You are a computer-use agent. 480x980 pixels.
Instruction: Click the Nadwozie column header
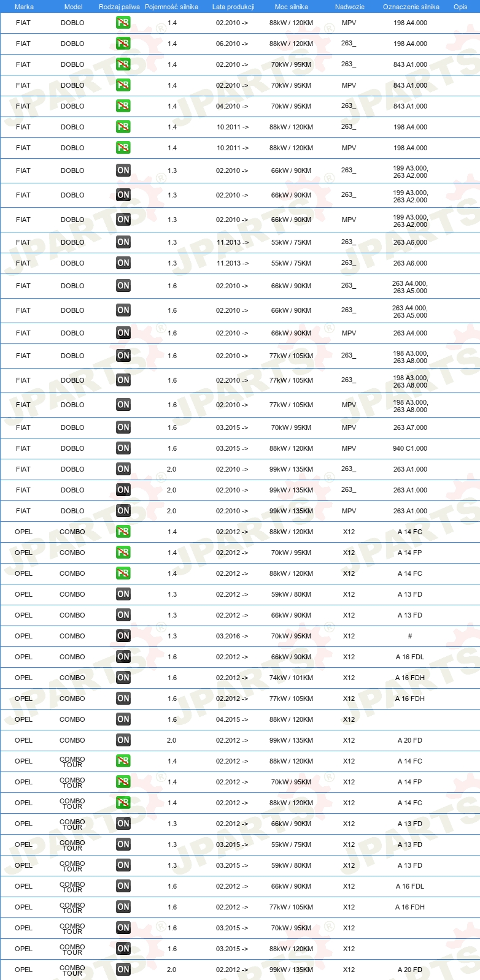350,7
